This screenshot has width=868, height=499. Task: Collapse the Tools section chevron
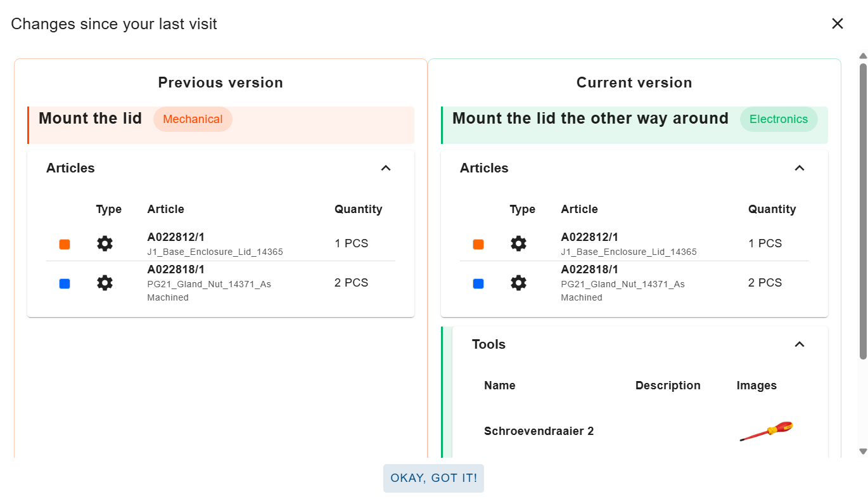(x=800, y=344)
